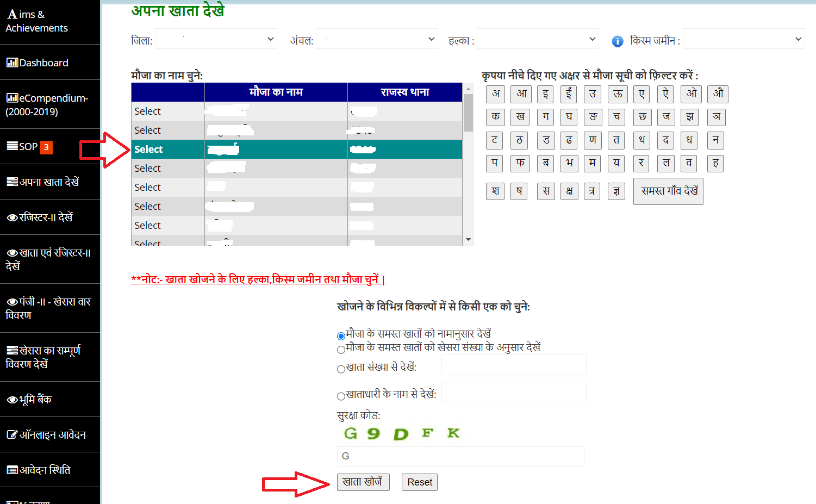Filter mauja list by letter औ

718,94
